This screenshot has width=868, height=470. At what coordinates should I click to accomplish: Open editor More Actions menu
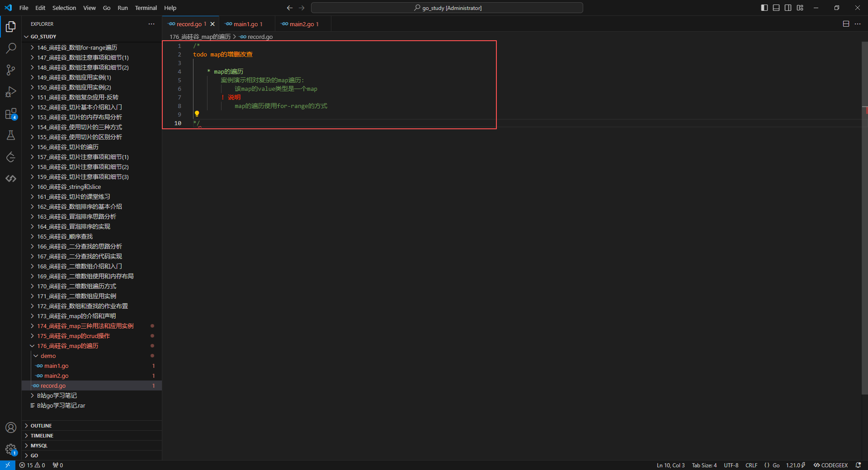pos(858,24)
